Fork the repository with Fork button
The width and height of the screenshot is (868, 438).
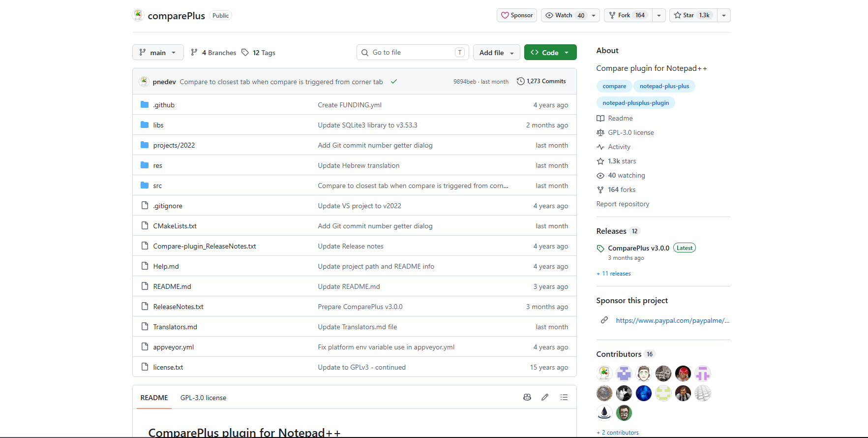coord(628,15)
